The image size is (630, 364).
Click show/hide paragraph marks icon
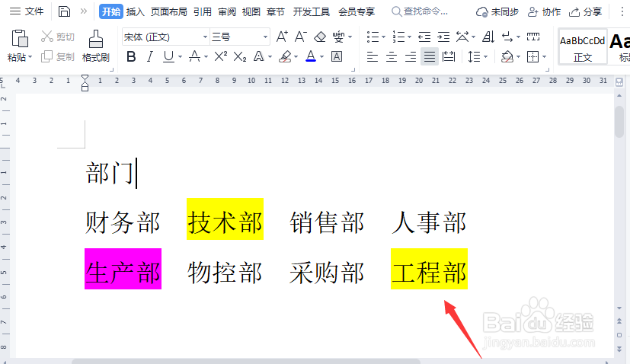point(507,37)
